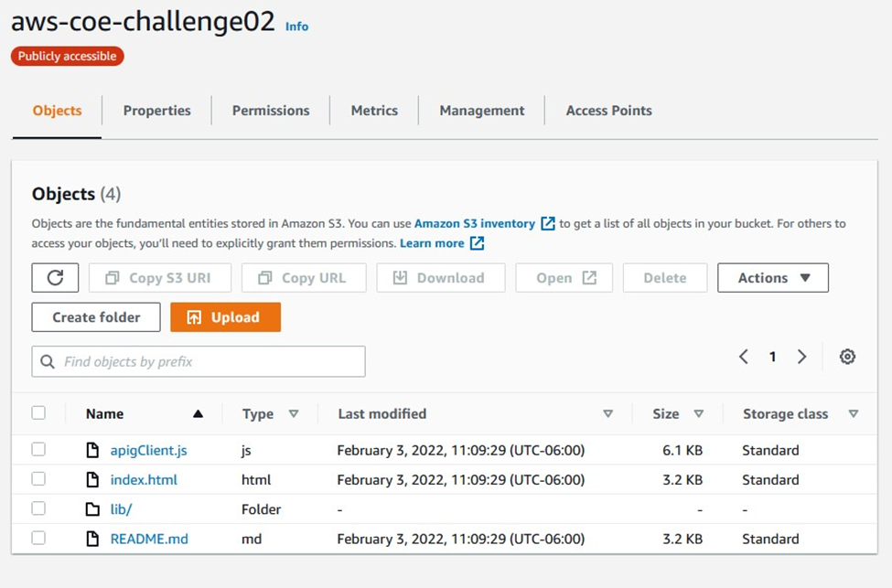
Task: Sort objects by Name column arrow
Action: point(198,413)
